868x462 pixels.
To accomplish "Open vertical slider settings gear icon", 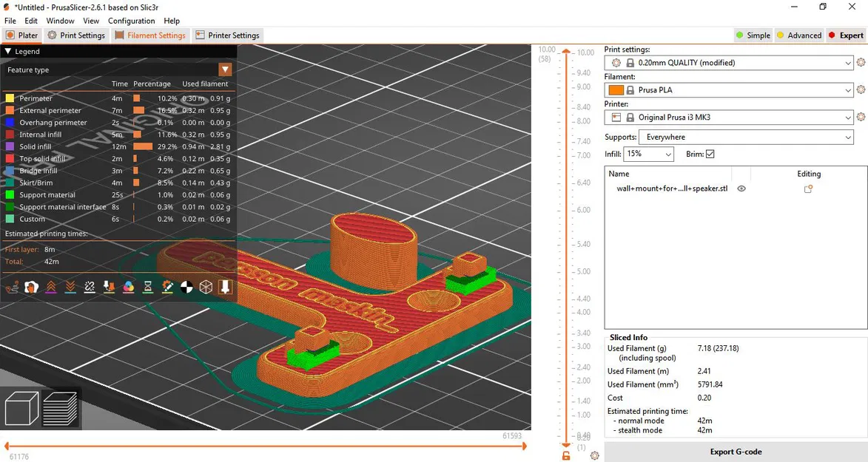I will tap(594, 456).
